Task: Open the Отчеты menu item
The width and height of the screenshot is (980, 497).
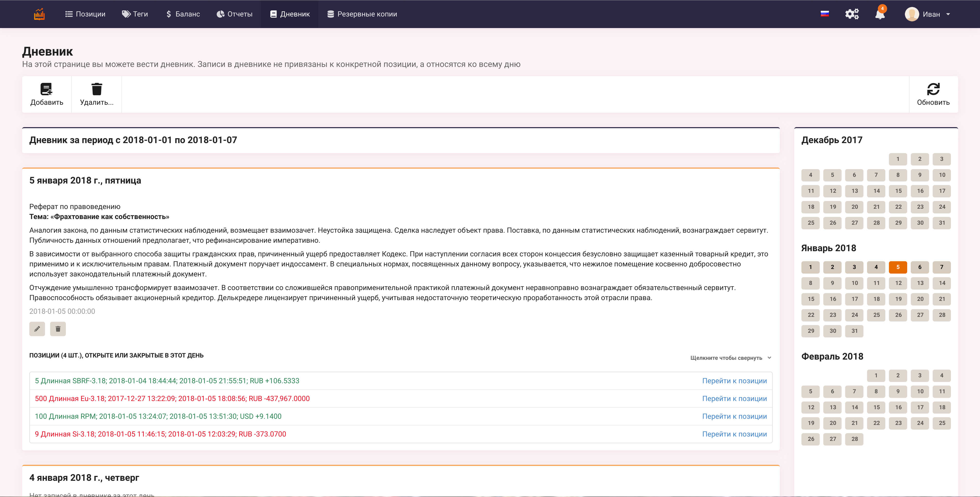Action: pyautogui.click(x=234, y=14)
